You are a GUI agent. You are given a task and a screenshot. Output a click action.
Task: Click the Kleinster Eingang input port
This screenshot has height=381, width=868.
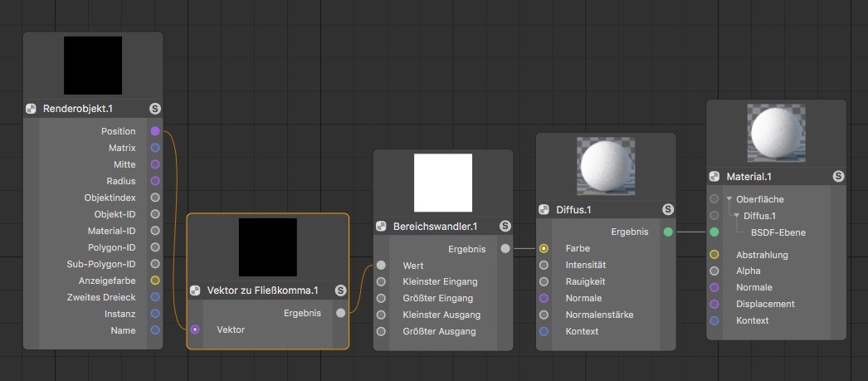381,282
